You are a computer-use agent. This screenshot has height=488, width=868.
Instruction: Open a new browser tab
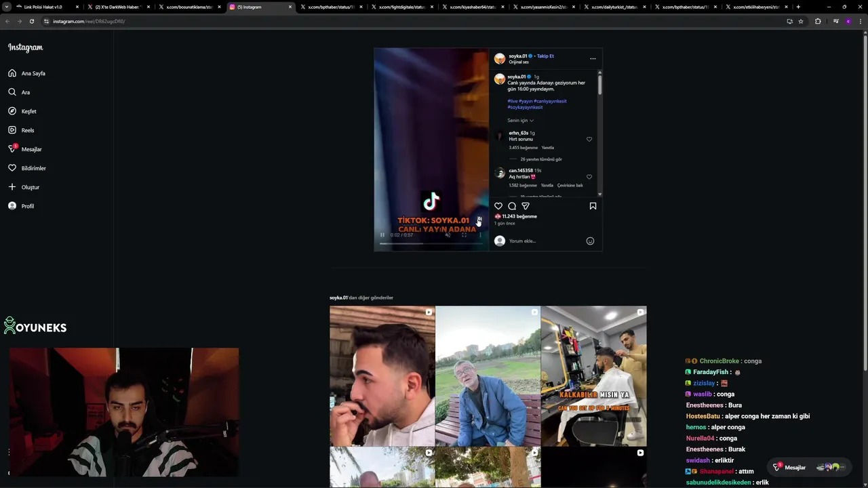pos(798,7)
